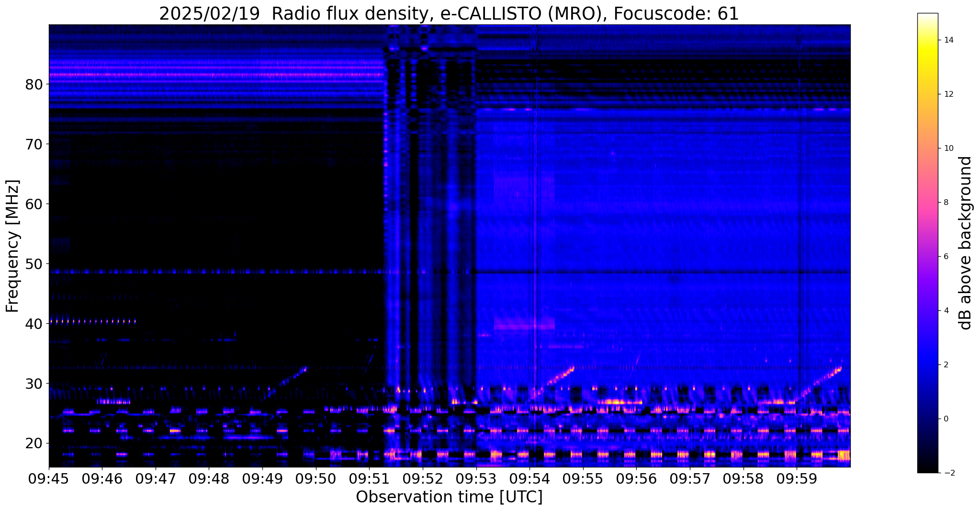
Task: Click the colorbar tick label −2
Action: coord(948,473)
